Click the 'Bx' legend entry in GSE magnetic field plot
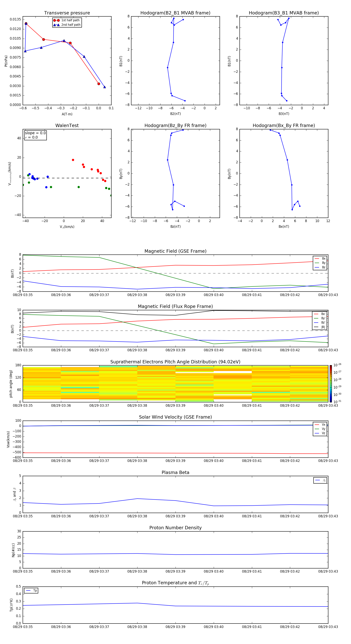The width and height of the screenshot is (351, 644). [320, 259]
